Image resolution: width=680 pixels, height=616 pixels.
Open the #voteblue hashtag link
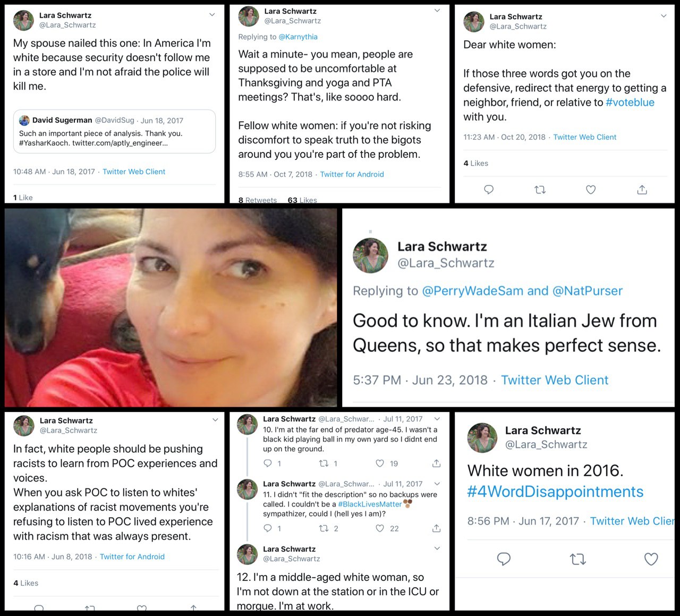click(x=630, y=102)
